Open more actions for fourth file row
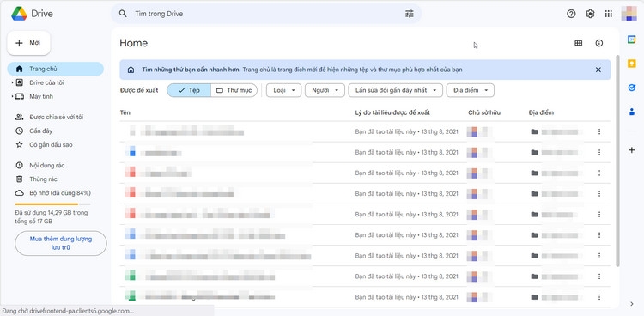644x316 pixels. coord(598,193)
